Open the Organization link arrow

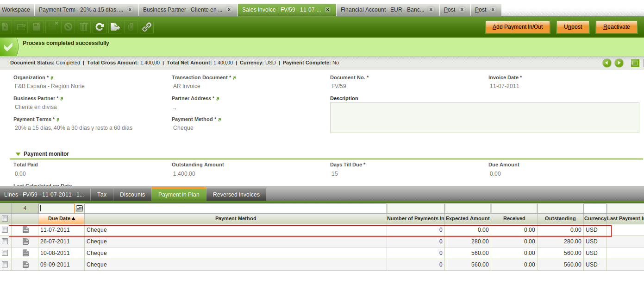[52, 78]
